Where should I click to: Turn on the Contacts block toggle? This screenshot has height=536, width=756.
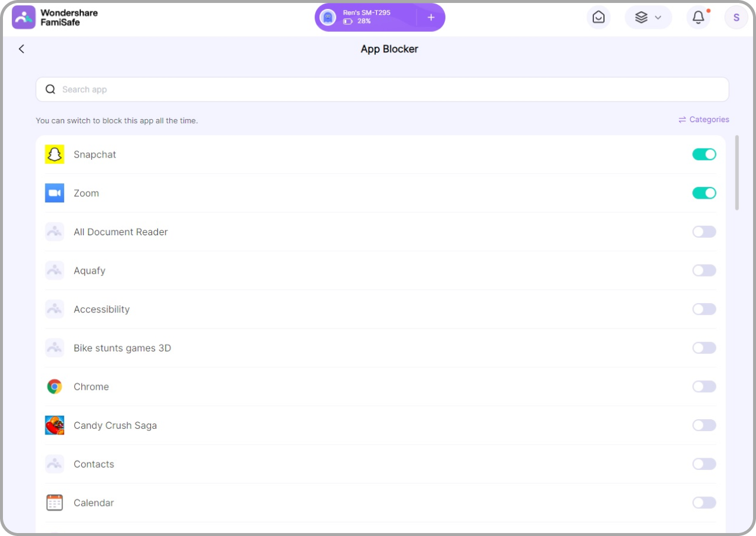tap(704, 464)
